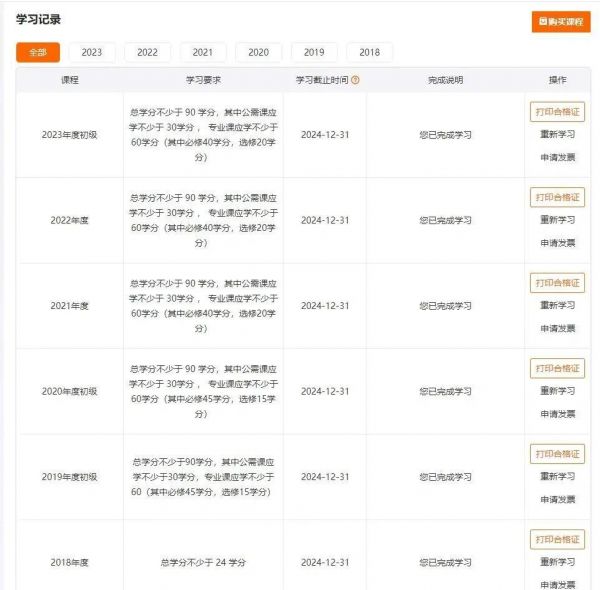Click the 学习截止时间 column header text
The height and width of the screenshot is (590, 600).
tap(322, 80)
